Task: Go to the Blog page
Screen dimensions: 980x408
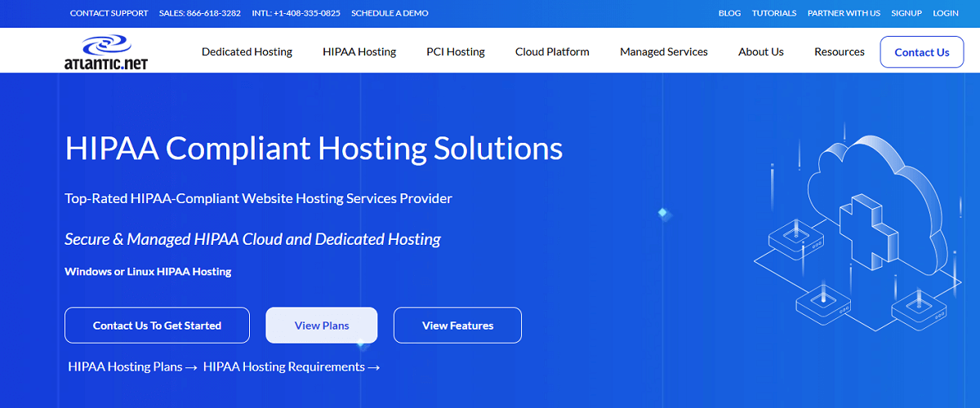Action: [730, 13]
